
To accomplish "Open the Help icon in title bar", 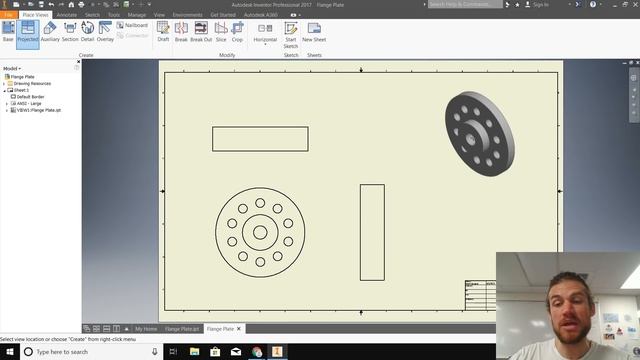I will tap(593, 4).
